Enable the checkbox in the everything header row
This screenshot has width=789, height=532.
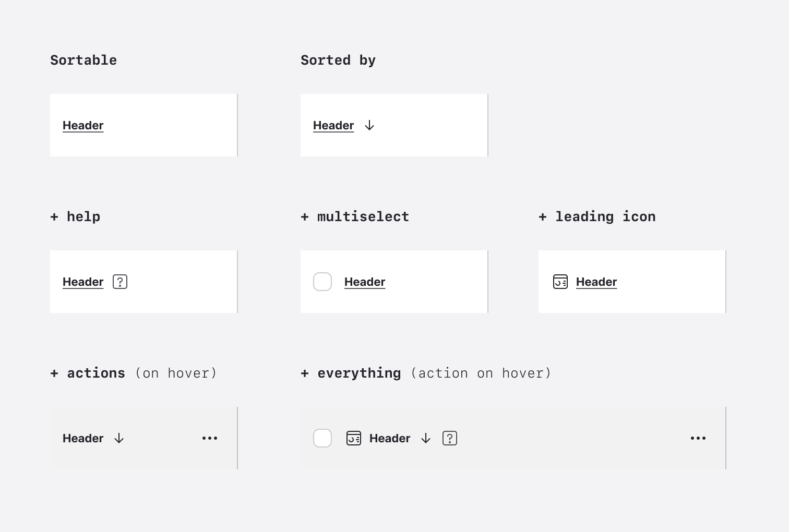point(322,438)
